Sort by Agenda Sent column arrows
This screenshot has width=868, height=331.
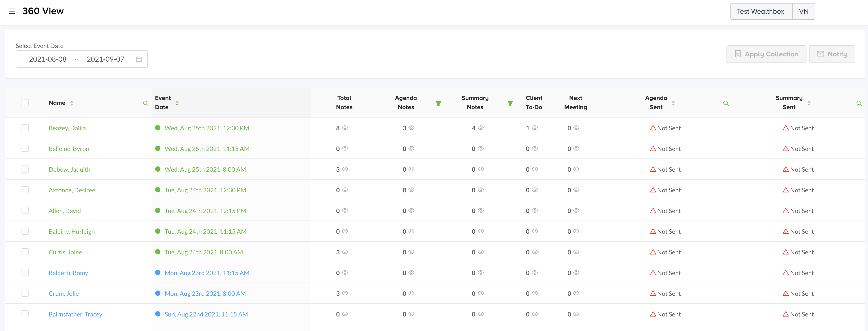[673, 103]
